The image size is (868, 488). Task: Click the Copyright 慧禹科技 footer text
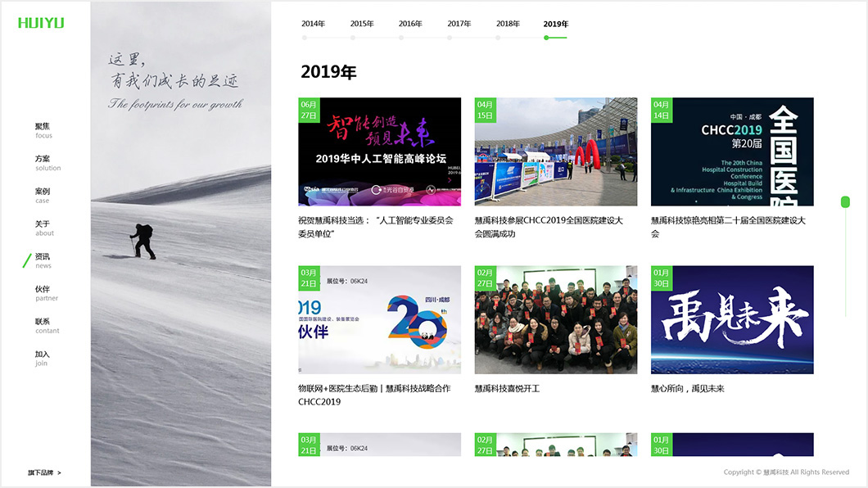786,472
